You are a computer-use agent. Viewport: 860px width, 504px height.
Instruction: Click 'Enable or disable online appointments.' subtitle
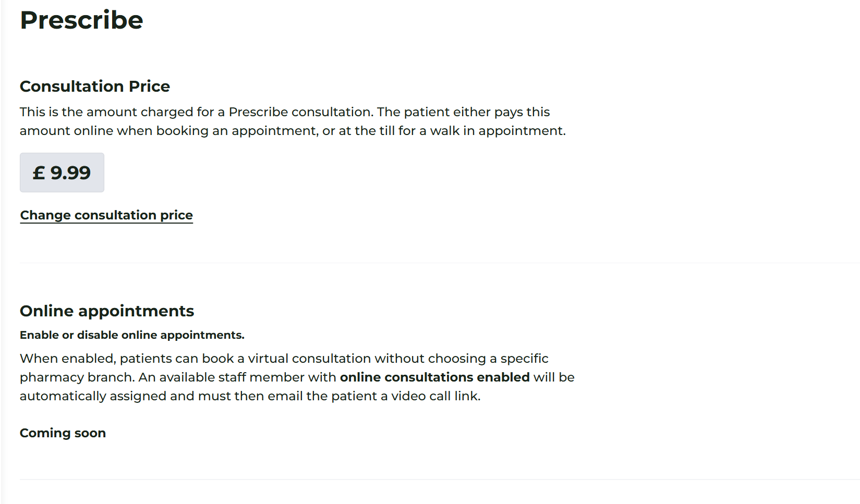coord(132,335)
